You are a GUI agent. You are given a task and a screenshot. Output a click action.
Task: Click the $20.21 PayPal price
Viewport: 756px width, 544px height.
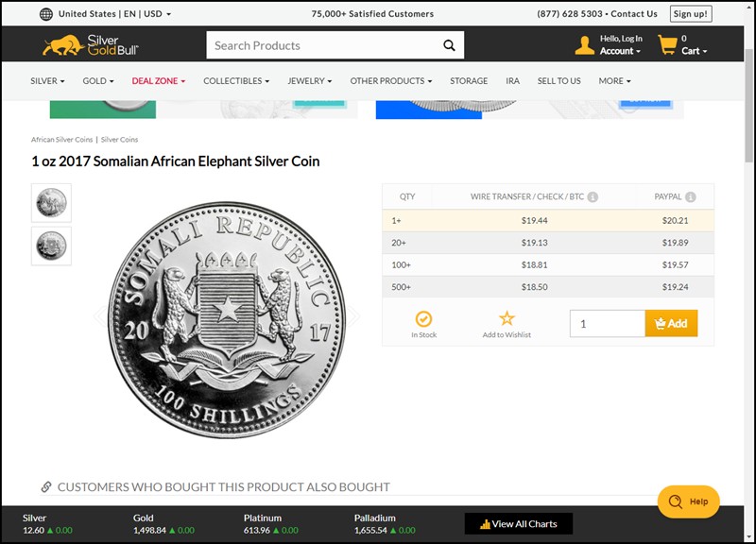point(675,221)
